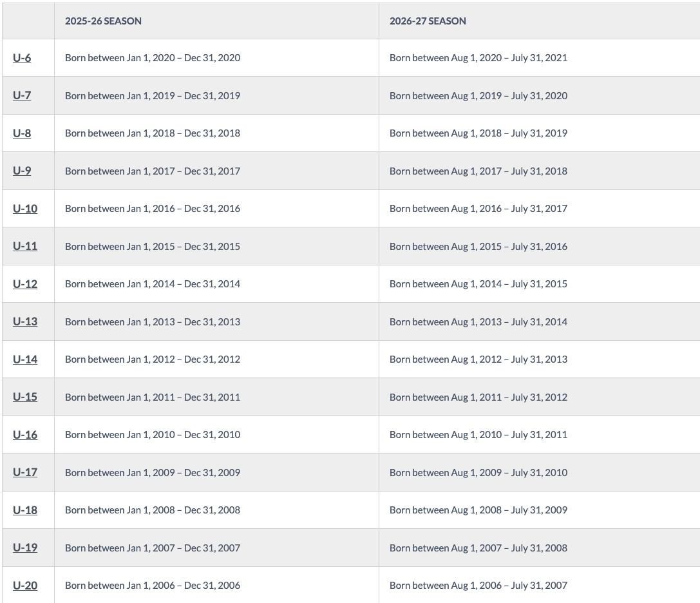
Task: Click the U-12 2026-27 birthdate range cell
Action: pyautogui.click(x=478, y=284)
